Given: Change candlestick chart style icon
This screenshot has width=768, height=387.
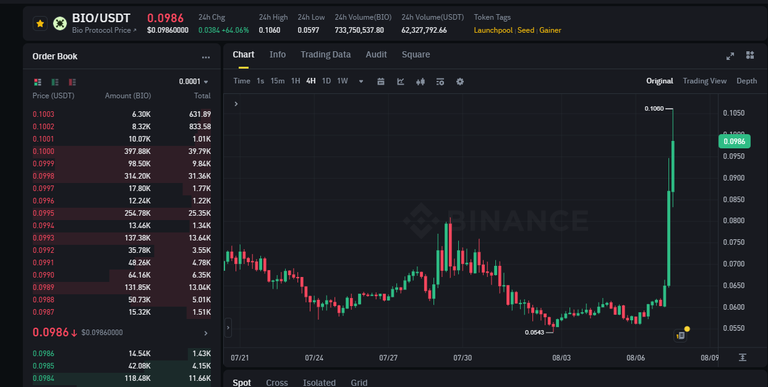Looking at the screenshot, I should point(420,82).
